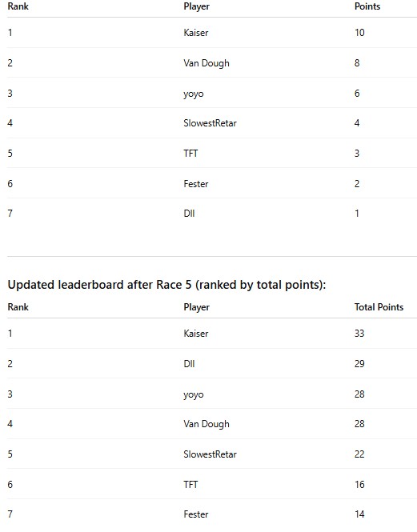
Task: Click TFT with 16 total points
Action: pos(190,485)
